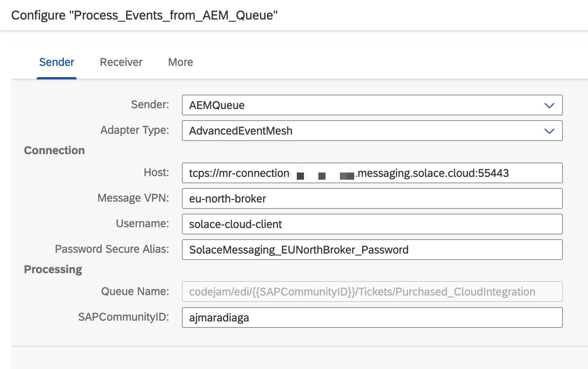Click the Username field solace-cloud-client
Image resolution: width=588 pixels, height=369 pixels.
[372, 224]
